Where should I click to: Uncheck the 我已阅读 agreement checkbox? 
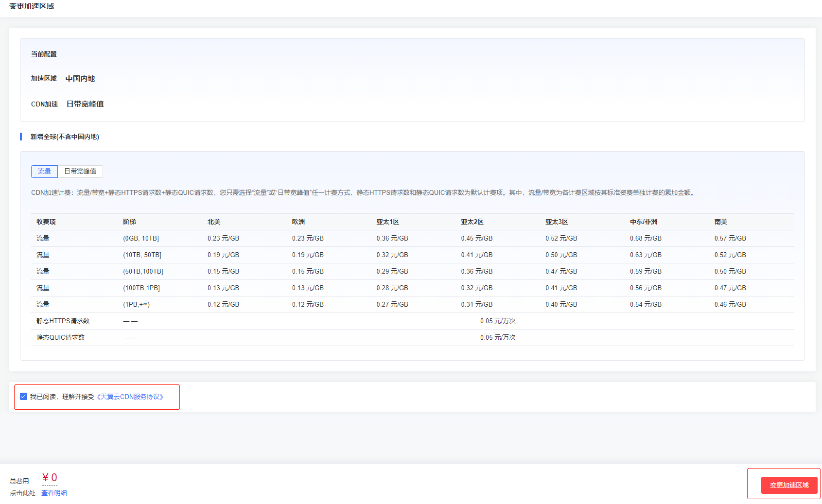click(x=23, y=397)
